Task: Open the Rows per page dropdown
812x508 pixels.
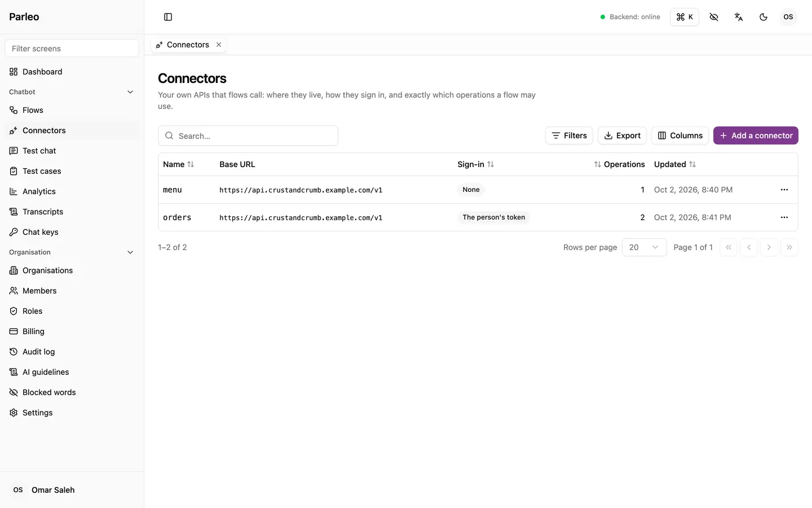Action: point(644,247)
